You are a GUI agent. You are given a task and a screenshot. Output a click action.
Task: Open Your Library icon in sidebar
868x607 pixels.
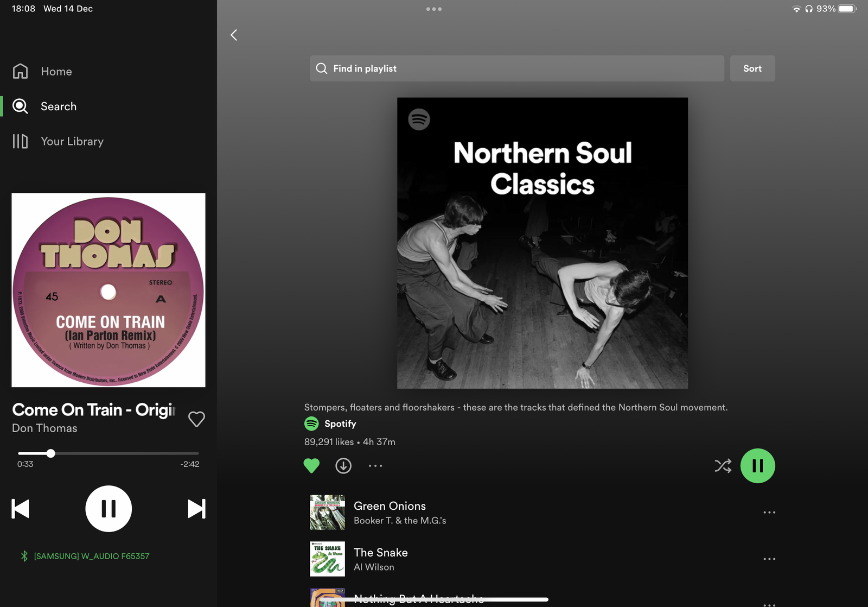(x=21, y=141)
